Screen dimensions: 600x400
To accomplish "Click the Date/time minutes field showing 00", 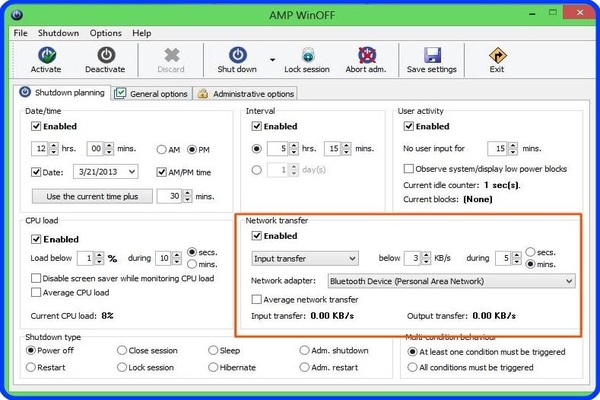I will (x=96, y=149).
